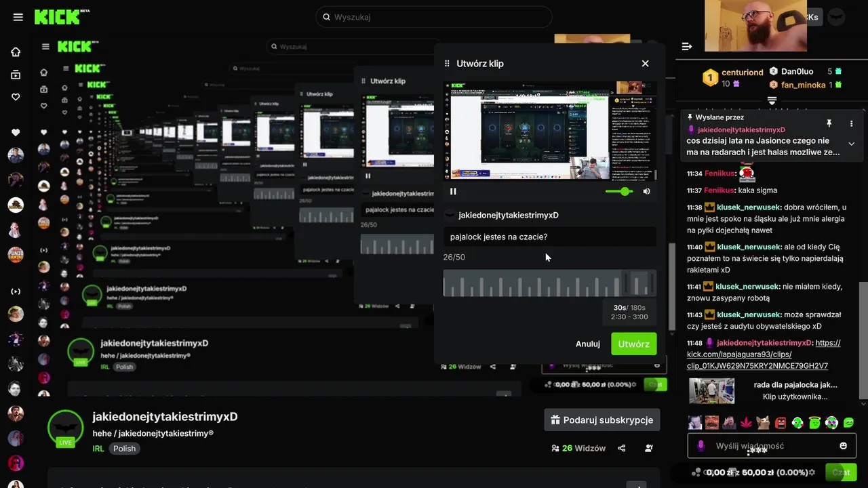Collapse the chat panel with the arrow icon

coord(687,46)
